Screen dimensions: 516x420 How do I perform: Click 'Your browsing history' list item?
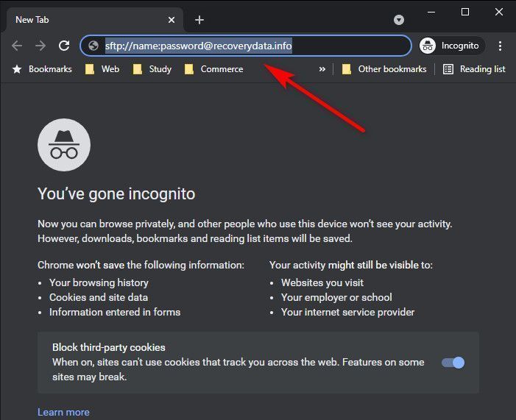click(99, 282)
